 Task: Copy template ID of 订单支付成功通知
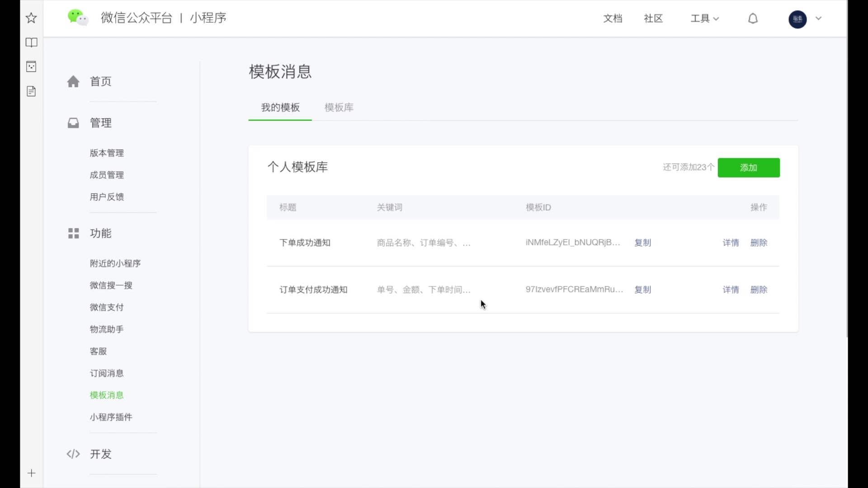point(642,290)
